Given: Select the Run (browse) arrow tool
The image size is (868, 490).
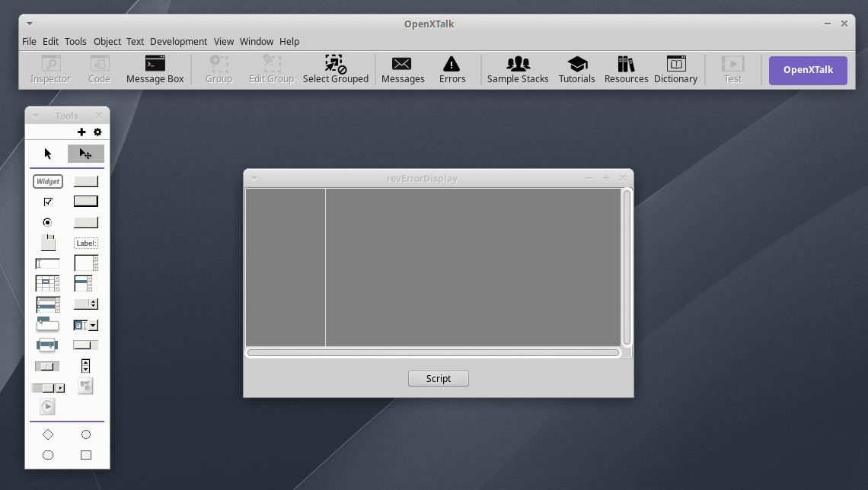Looking at the screenshot, I should click(48, 154).
